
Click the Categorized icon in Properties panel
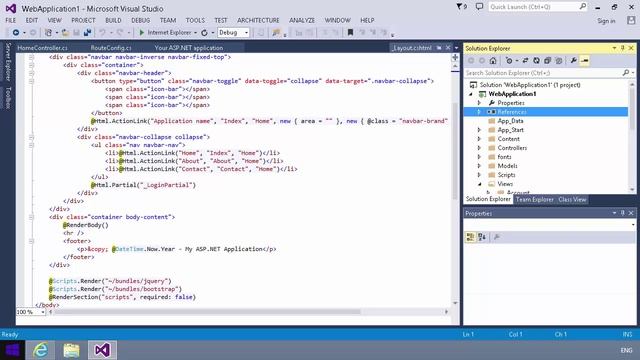(x=470, y=237)
